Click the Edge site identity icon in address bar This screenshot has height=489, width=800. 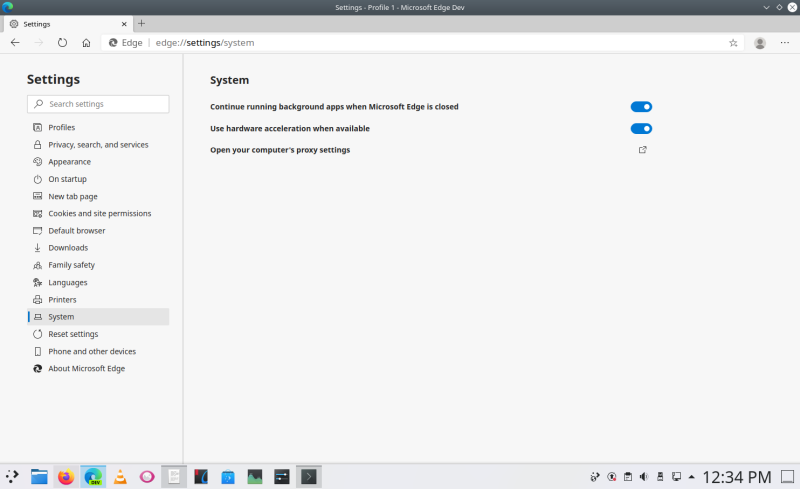coord(113,43)
